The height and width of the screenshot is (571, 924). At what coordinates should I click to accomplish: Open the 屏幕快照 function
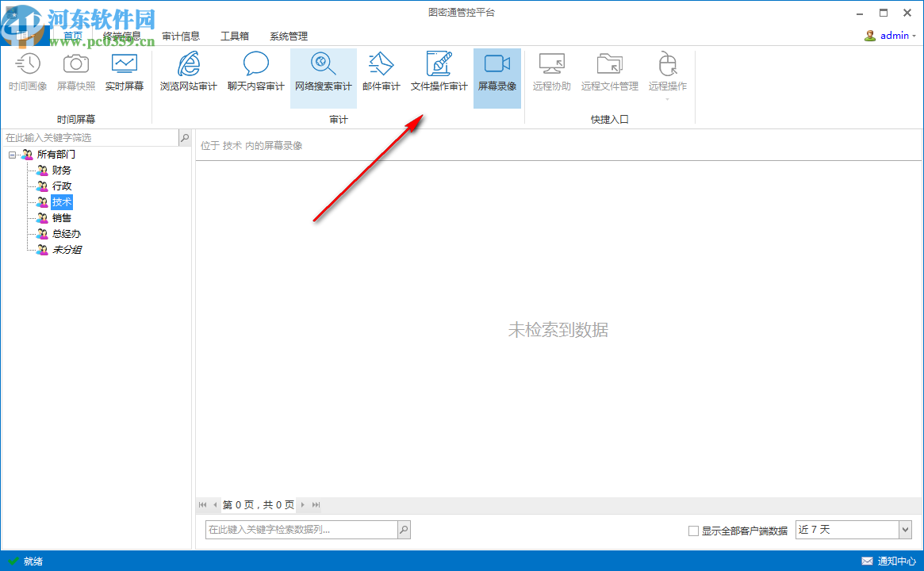coord(75,71)
